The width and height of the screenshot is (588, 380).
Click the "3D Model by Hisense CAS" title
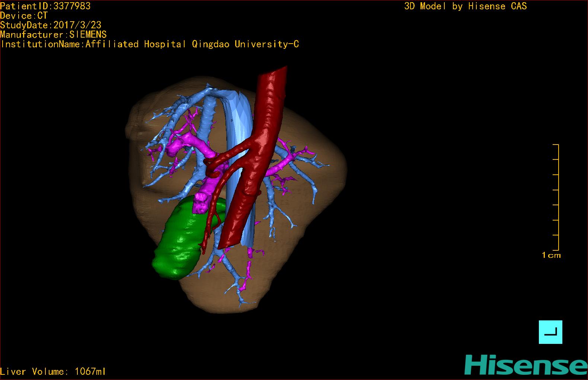coord(466,6)
